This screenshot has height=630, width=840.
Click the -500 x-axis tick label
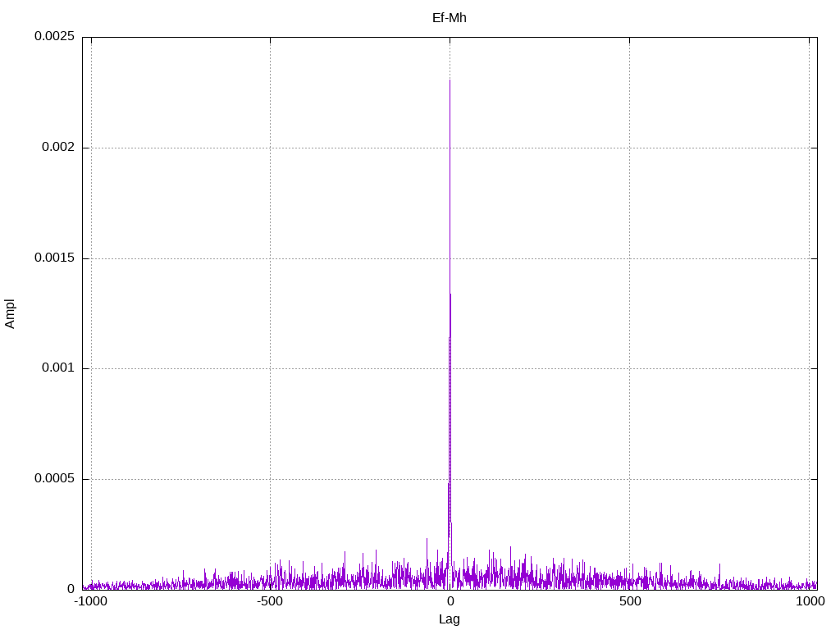[x=269, y=601]
